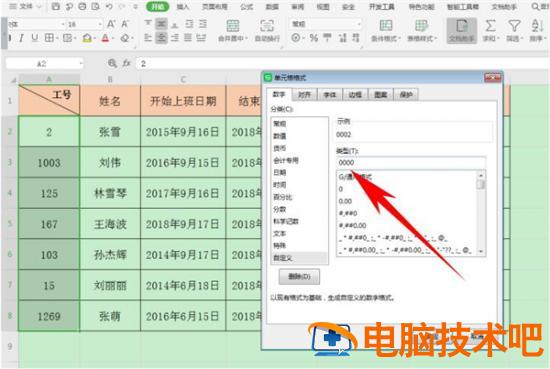Switch to the 视图 View tab
This screenshot has width=550, height=369.
(x=323, y=6)
